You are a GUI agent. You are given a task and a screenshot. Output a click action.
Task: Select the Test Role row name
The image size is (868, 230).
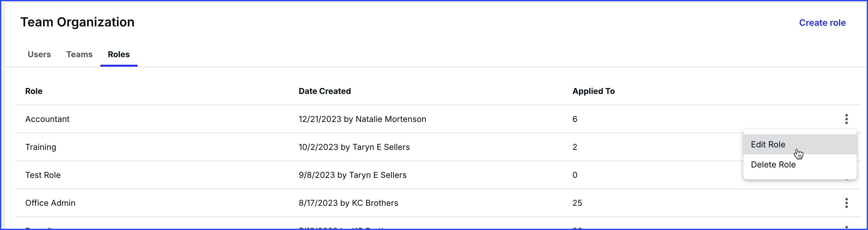tap(43, 175)
